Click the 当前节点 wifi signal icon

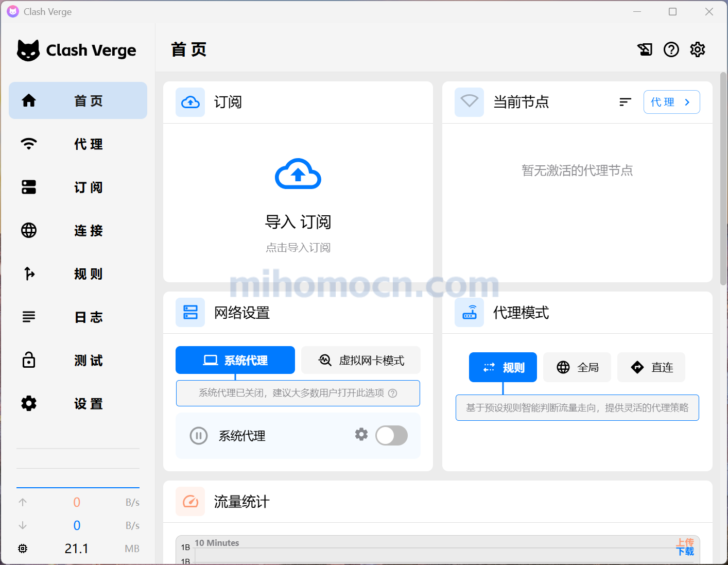tap(470, 102)
